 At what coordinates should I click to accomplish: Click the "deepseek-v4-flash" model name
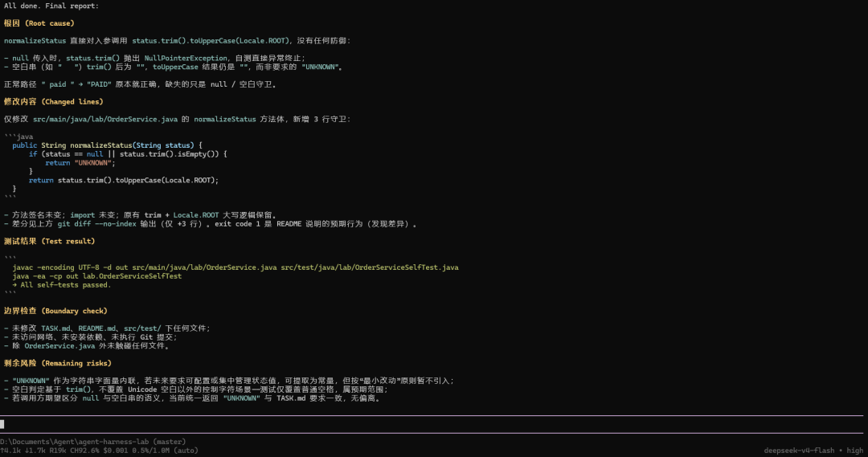[x=799, y=451]
